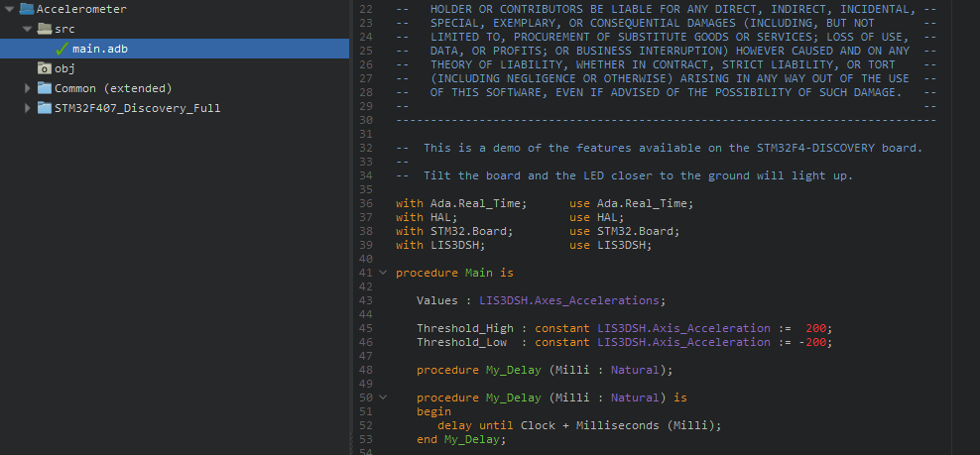Click the green checkmark beside main.adb
The width and height of the screenshot is (980, 455).
click(x=61, y=49)
